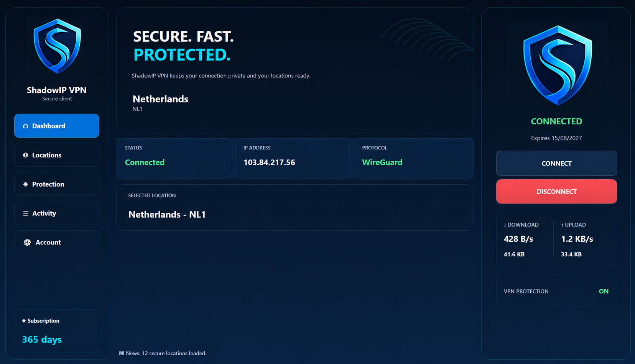Select the Netherlands - NL1 selected location card
The height and width of the screenshot is (364, 635).
pyautogui.click(x=295, y=207)
